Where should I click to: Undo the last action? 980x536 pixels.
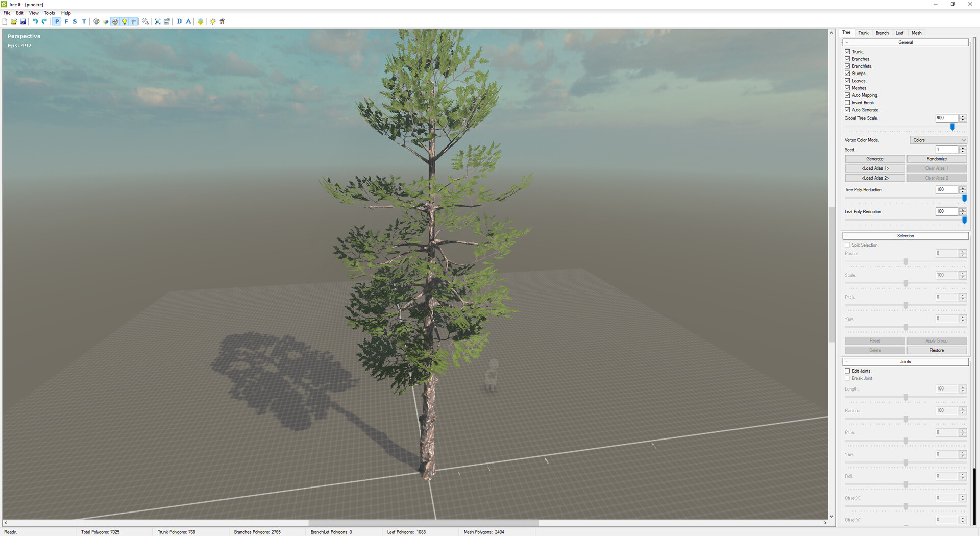(x=35, y=21)
